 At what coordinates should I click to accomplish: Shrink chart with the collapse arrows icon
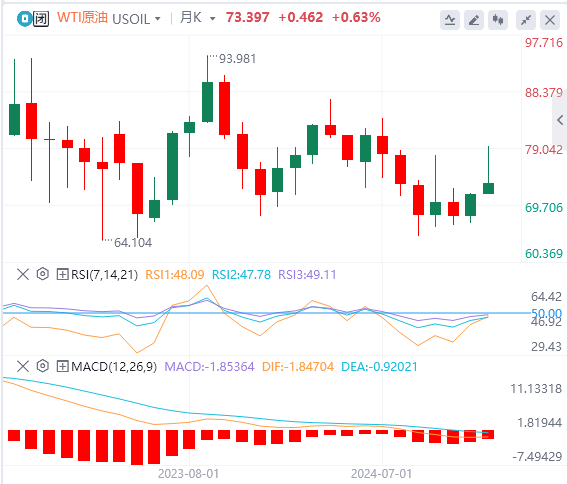[526, 20]
